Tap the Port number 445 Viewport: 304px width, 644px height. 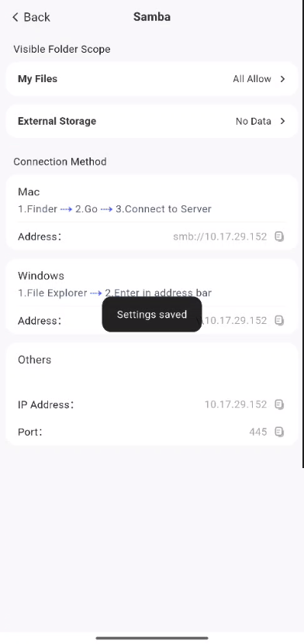(258, 432)
